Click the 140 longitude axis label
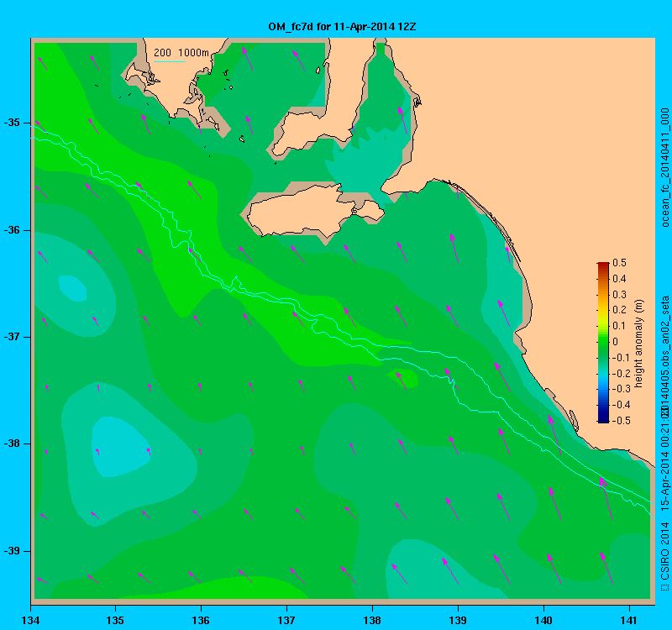 click(543, 620)
